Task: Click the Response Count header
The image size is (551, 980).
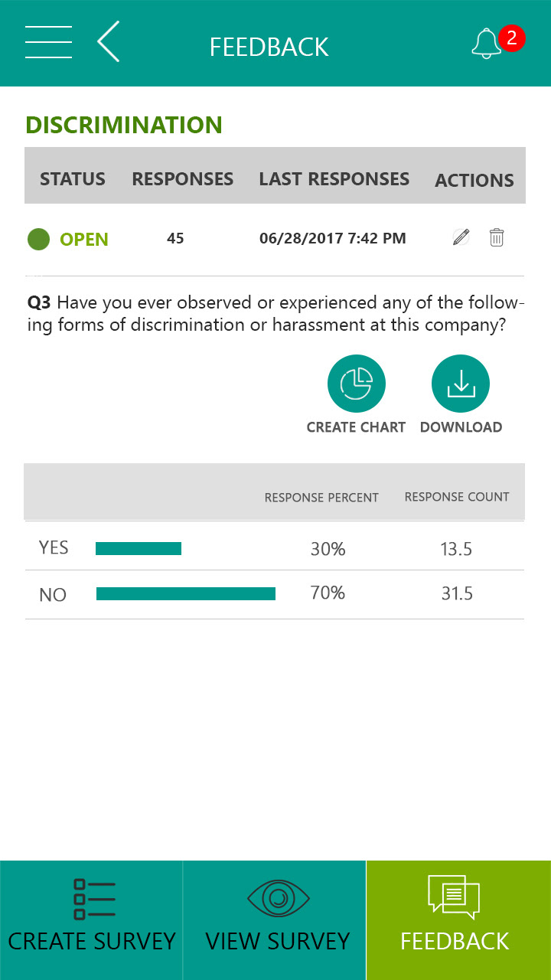Action: (457, 497)
